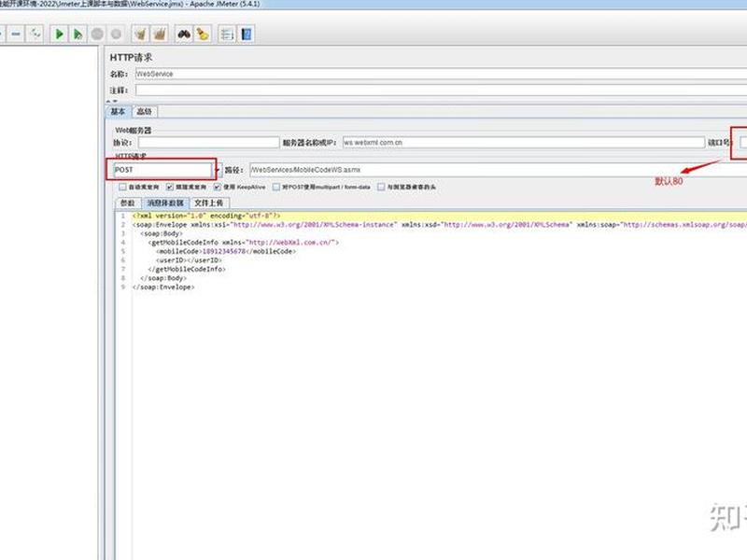747x560 pixels.
Task: Click the Clear All double-broom icon
Action: click(x=160, y=35)
